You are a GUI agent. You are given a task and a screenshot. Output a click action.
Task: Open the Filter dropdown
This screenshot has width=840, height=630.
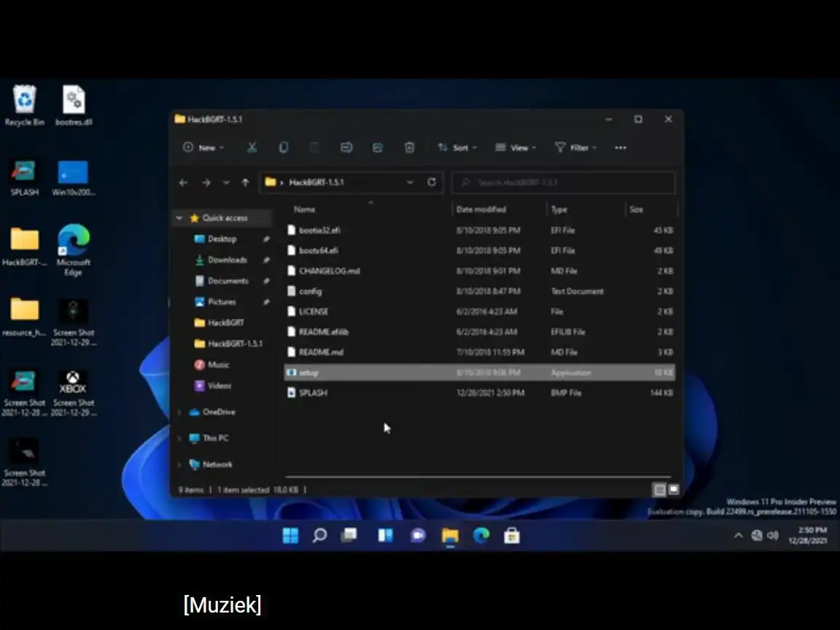tap(576, 148)
